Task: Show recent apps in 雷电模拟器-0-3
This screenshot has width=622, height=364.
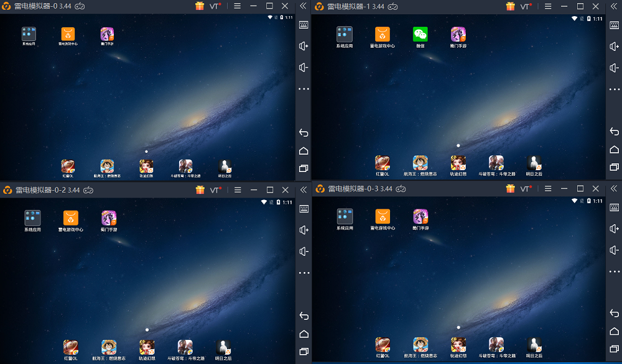Action: (x=614, y=348)
